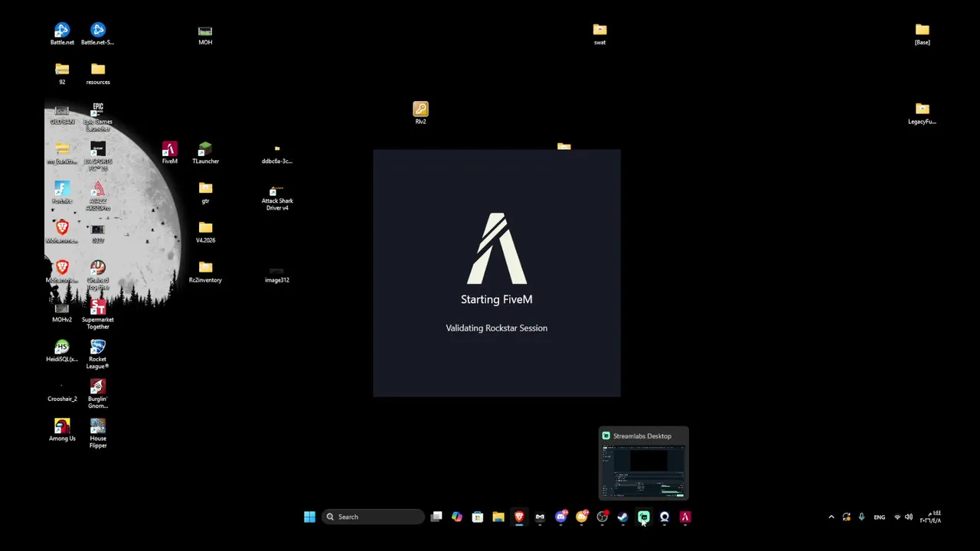Viewport: 980px width, 551px height.
Task: Click the FiveM logo in splash window
Action: (x=497, y=249)
